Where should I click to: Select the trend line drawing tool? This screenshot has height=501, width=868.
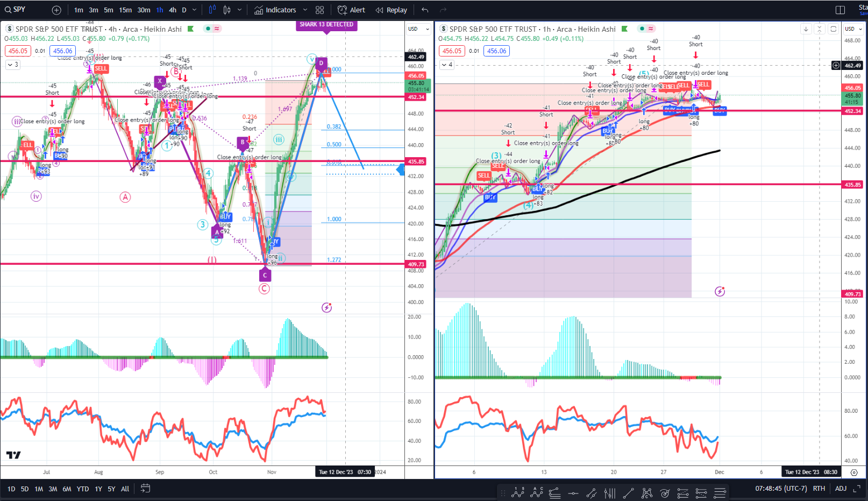(x=628, y=492)
